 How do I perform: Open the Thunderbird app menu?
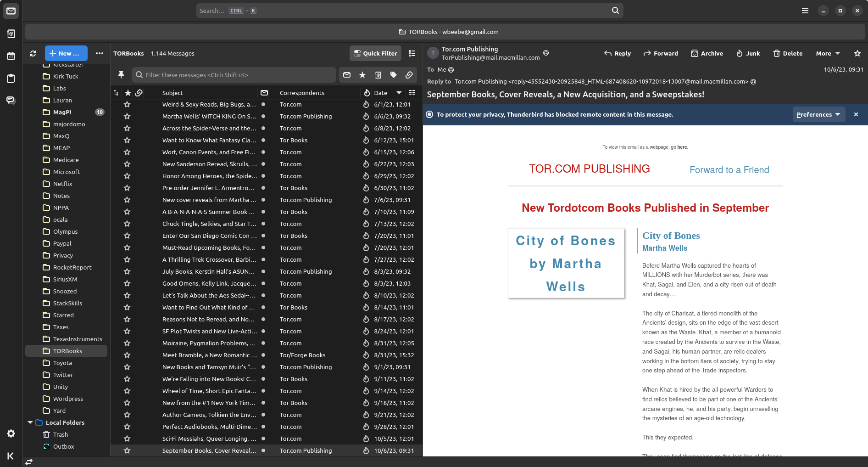coord(805,11)
